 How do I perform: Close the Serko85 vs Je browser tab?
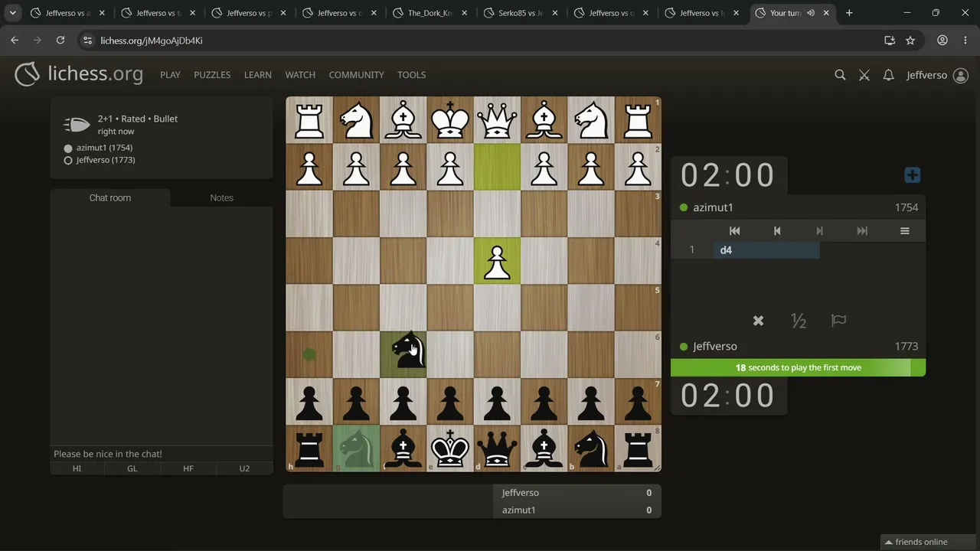554,13
